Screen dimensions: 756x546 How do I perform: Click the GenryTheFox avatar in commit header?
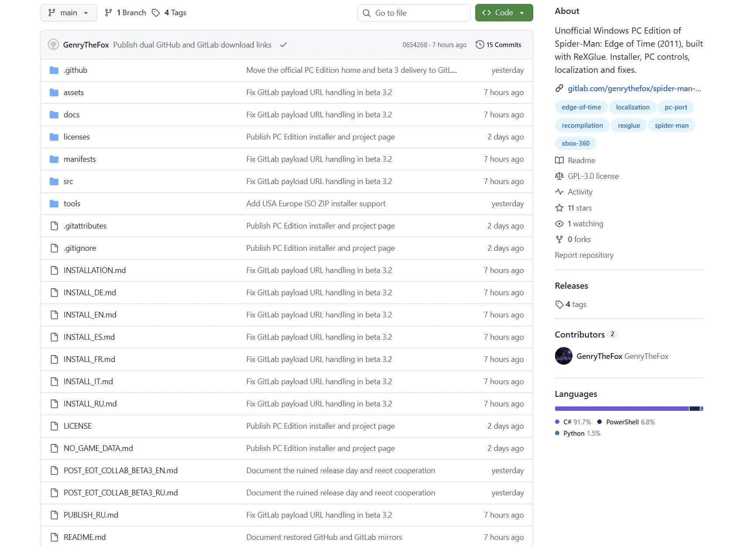pyautogui.click(x=53, y=44)
